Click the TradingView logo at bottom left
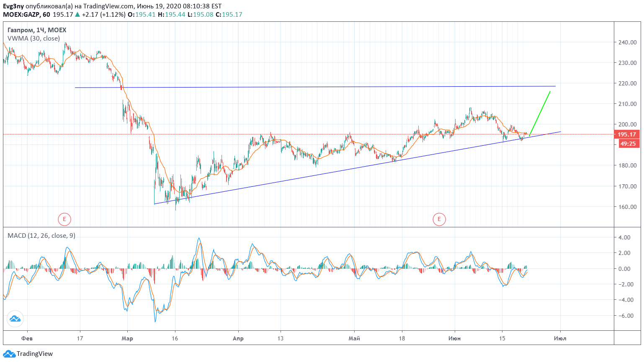This screenshot has width=644, height=363. pyautogui.click(x=9, y=354)
